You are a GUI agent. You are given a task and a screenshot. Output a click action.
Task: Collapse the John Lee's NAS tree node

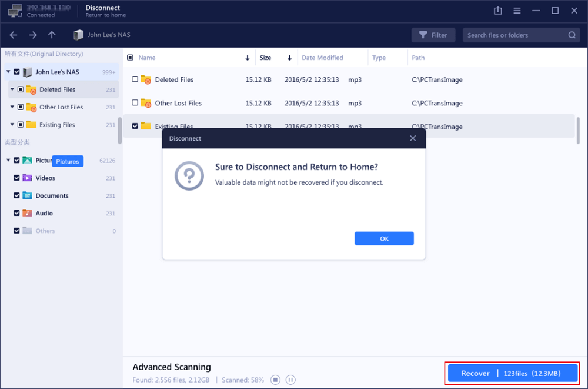[x=8, y=72]
